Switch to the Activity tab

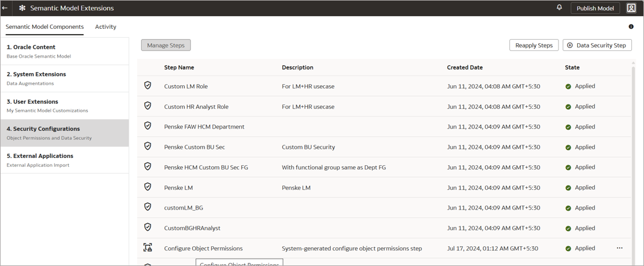tap(106, 26)
